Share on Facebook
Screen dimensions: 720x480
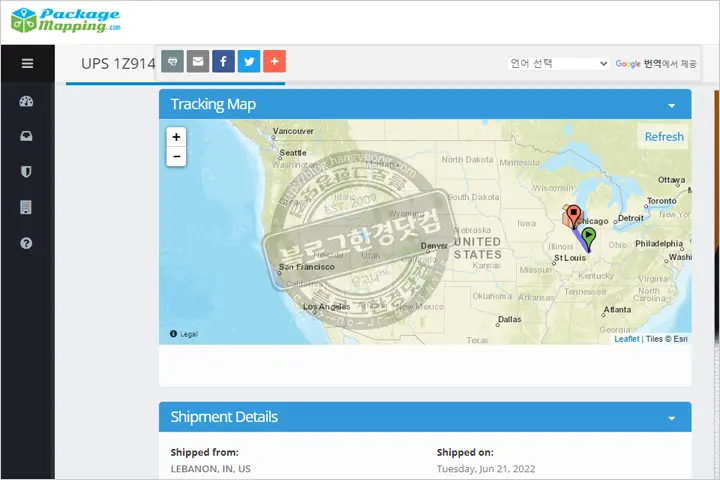[x=224, y=61]
